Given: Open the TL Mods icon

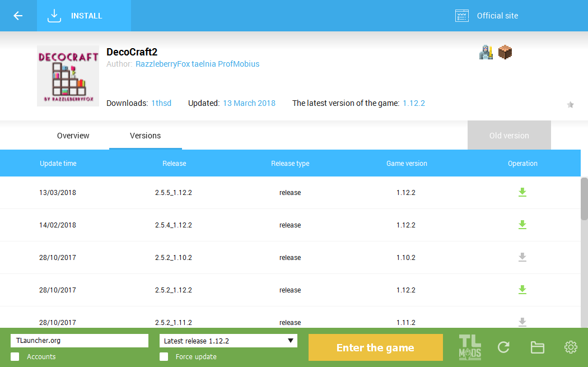Looking at the screenshot, I should (x=470, y=347).
